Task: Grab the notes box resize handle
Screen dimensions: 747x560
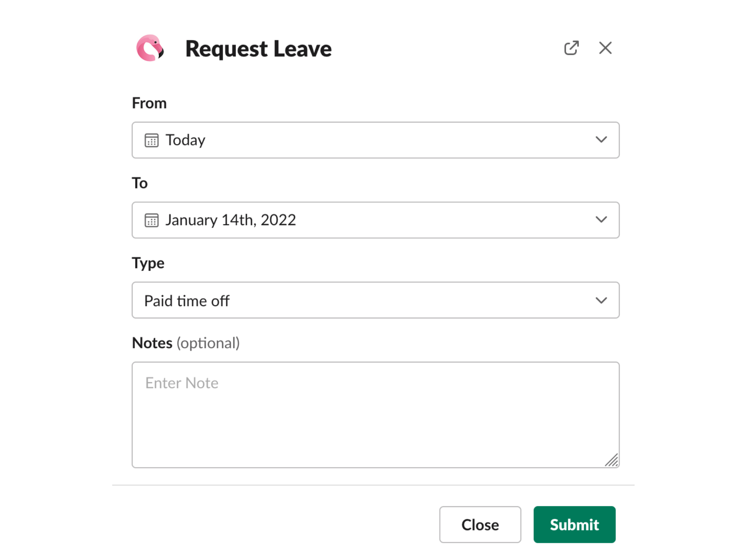Action: (612, 460)
